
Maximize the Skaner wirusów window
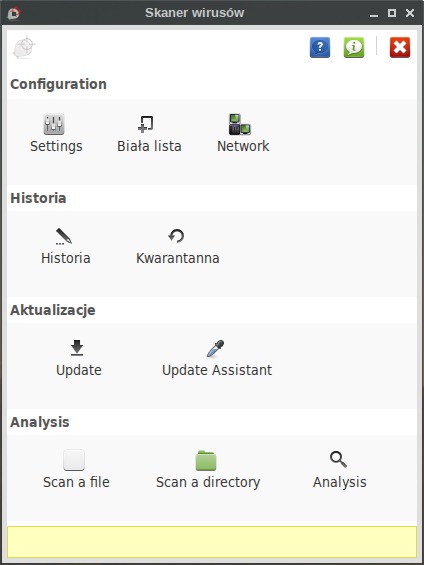392,13
